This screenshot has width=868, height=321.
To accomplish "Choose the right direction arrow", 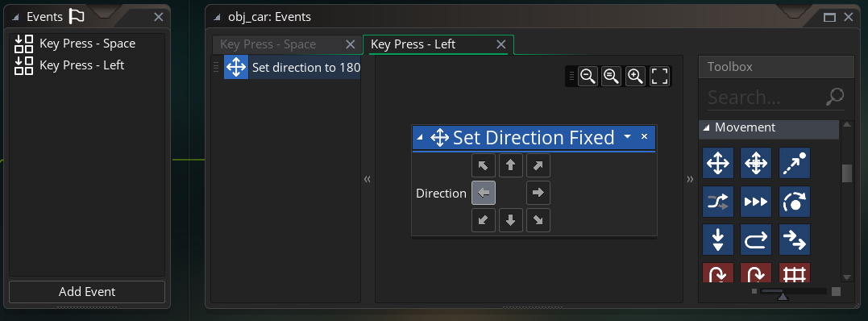I will pos(538,193).
